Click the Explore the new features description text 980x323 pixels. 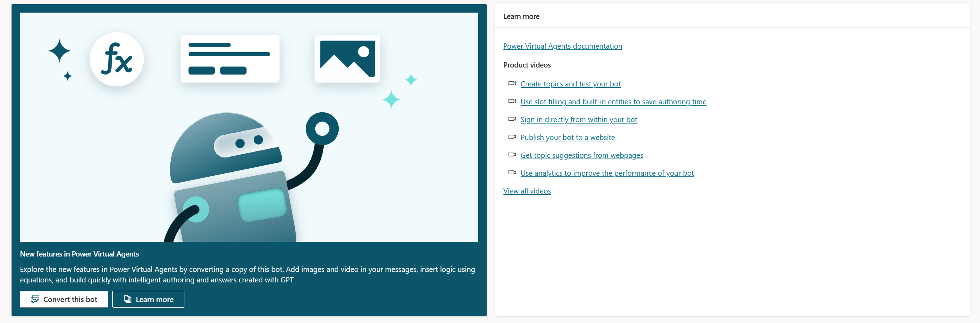(247, 274)
